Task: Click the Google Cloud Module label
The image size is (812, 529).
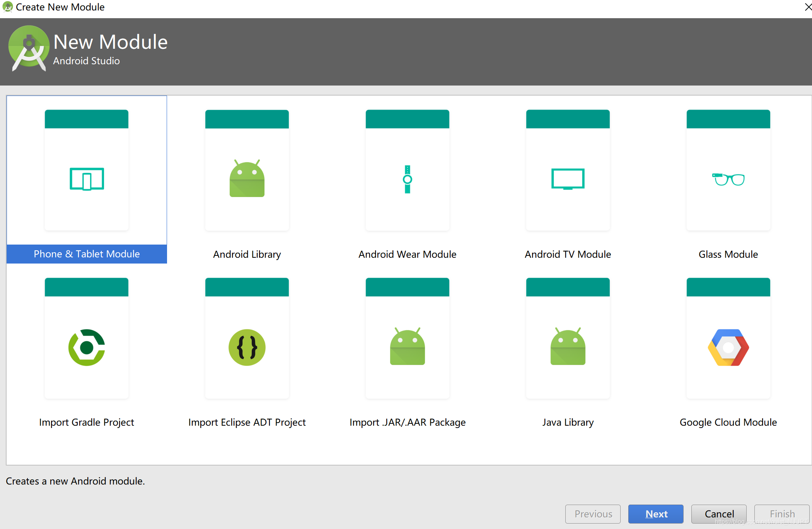Action: (728, 422)
